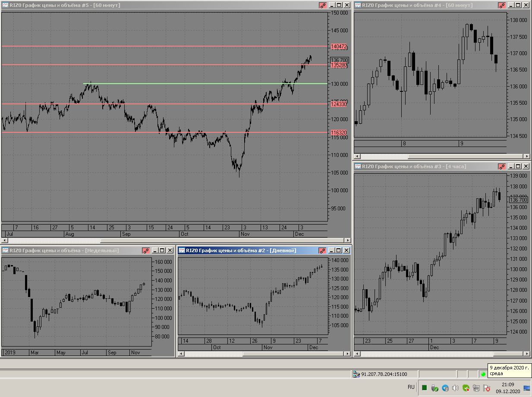Click the green connection status indicator
532x397 pixels.
(483, 374)
